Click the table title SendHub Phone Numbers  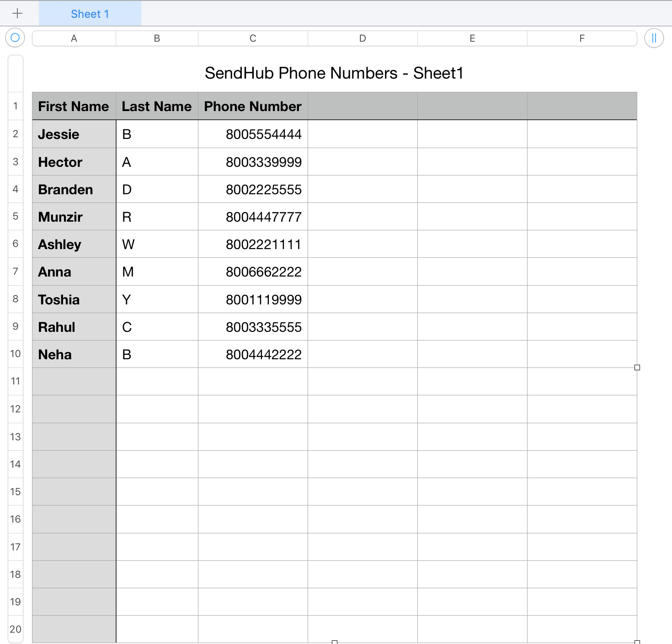tap(334, 73)
